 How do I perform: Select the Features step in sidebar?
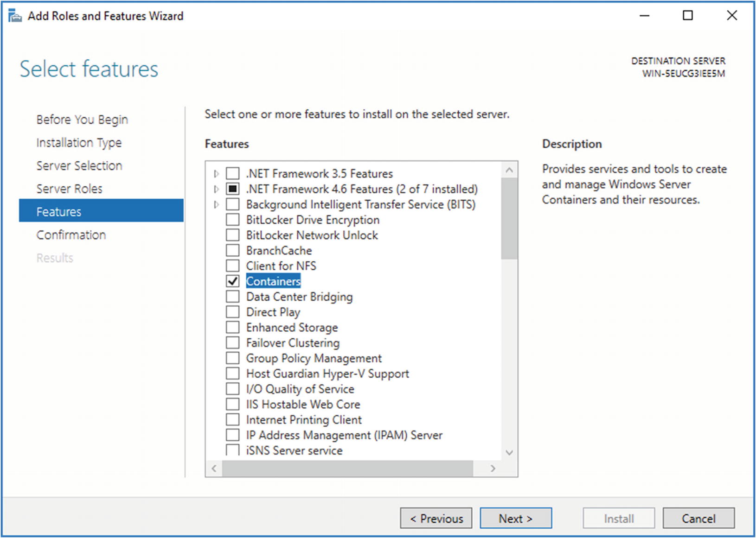click(x=101, y=211)
